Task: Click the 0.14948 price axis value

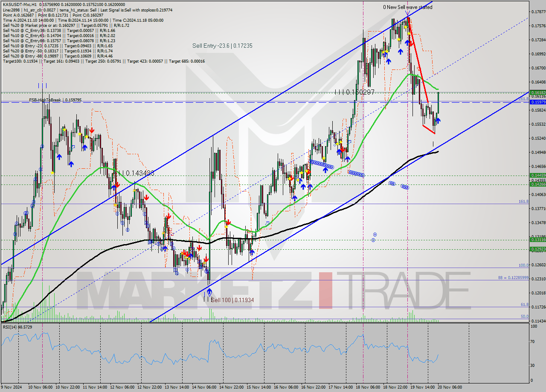Action: [538, 153]
